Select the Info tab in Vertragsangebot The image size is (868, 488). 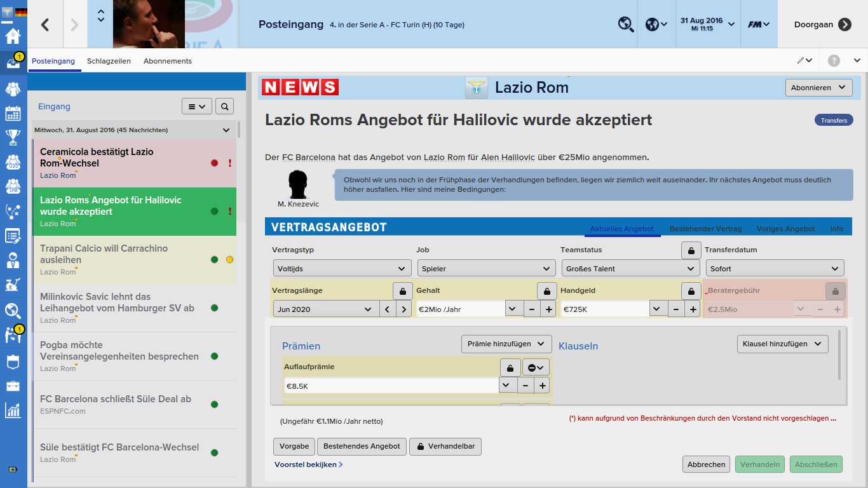click(837, 229)
